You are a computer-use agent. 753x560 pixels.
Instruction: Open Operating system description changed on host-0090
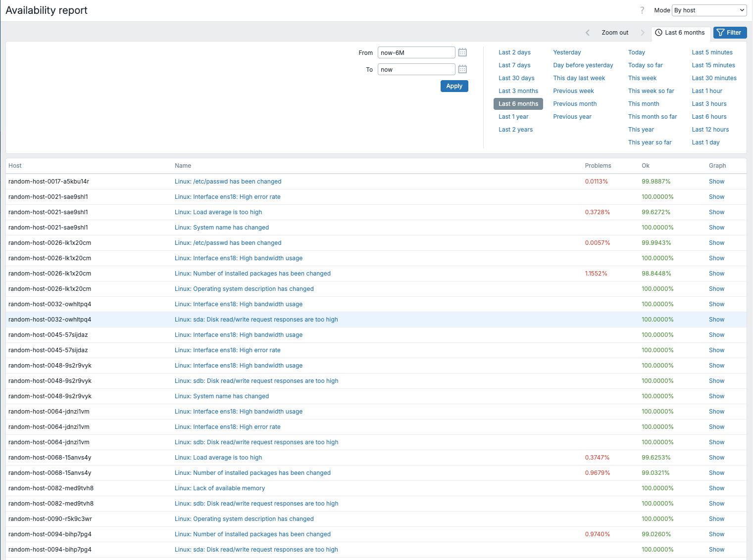tap(244, 519)
